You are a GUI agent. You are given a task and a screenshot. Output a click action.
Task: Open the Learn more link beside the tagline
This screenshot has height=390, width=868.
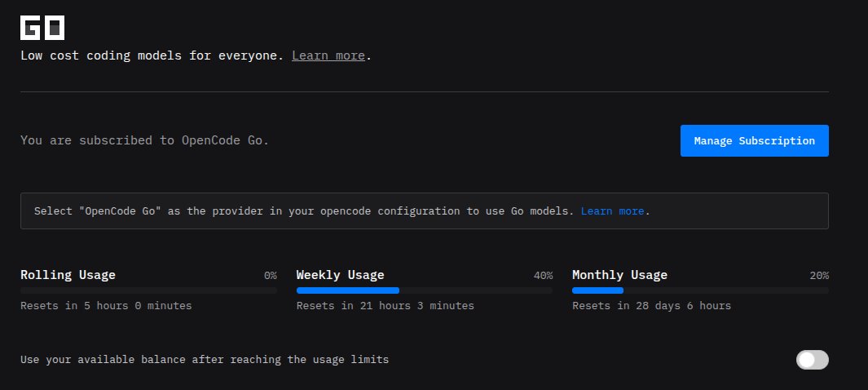(328, 55)
